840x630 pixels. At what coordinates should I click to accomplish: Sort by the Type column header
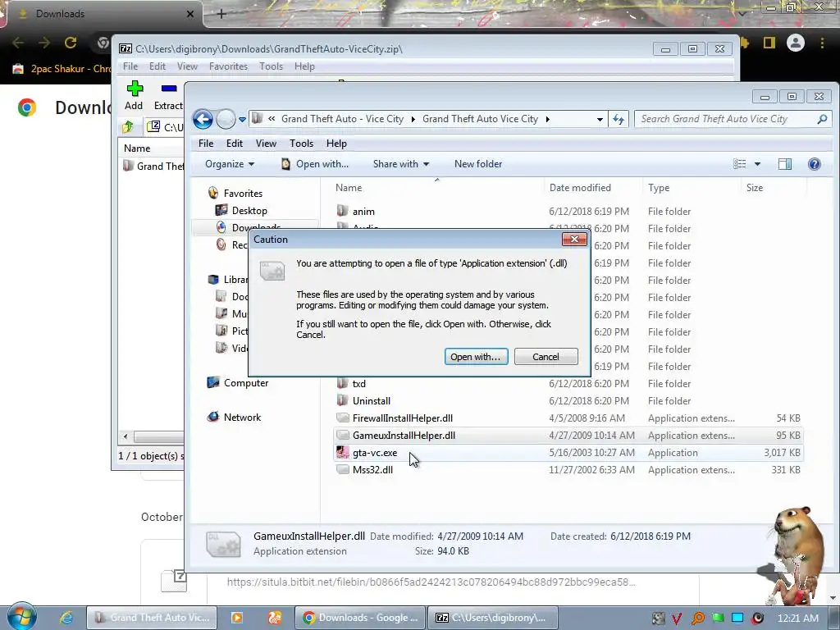(691, 188)
